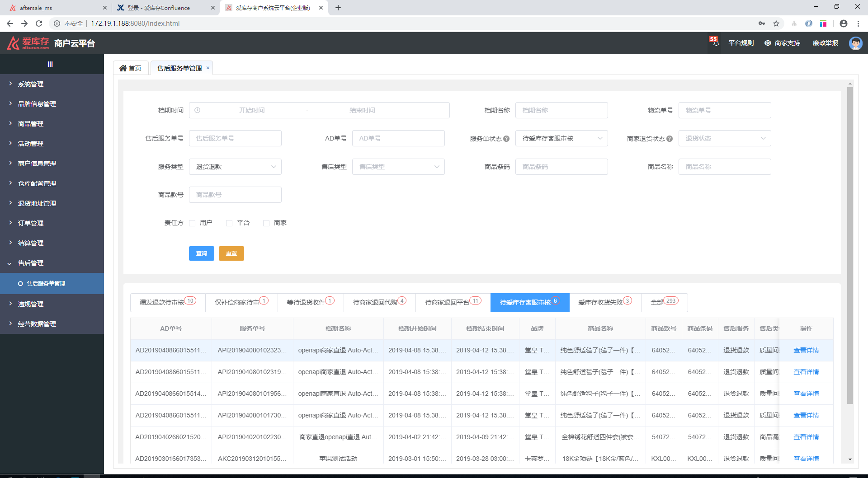Click the vertical scrollbar of content panel

click(850, 245)
